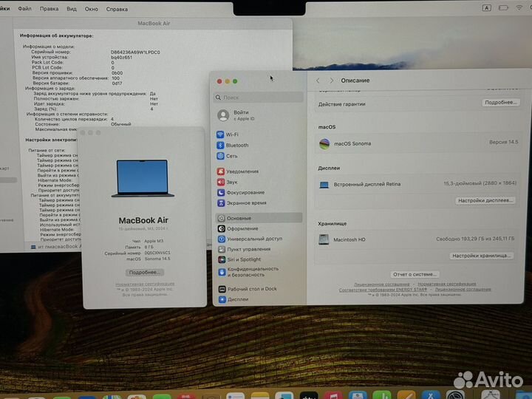Open Нормативная сертификация link in About window

[145, 284]
